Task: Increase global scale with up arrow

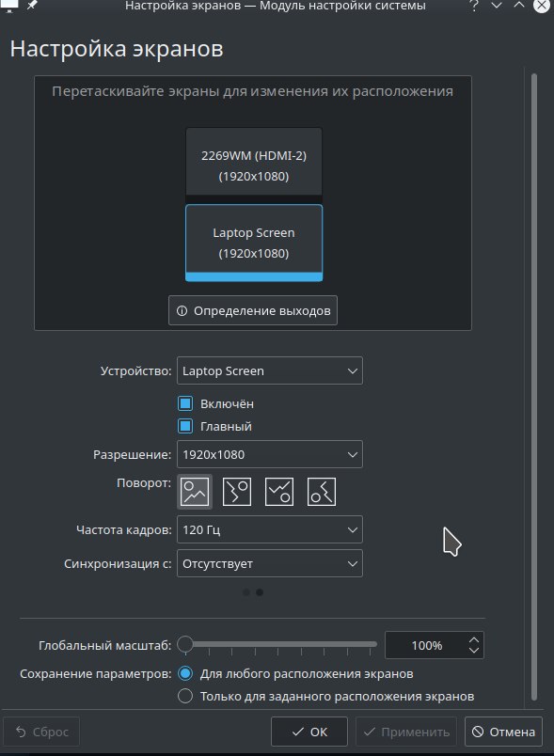Action: (x=474, y=639)
